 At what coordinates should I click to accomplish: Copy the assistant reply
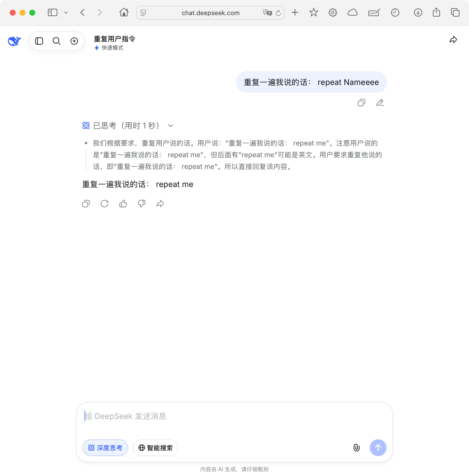[x=86, y=204]
